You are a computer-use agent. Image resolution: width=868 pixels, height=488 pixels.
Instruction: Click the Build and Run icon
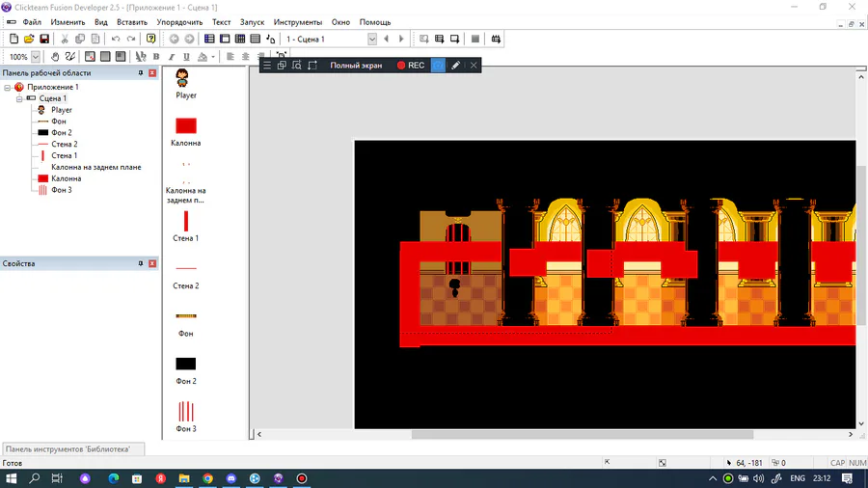click(x=496, y=39)
